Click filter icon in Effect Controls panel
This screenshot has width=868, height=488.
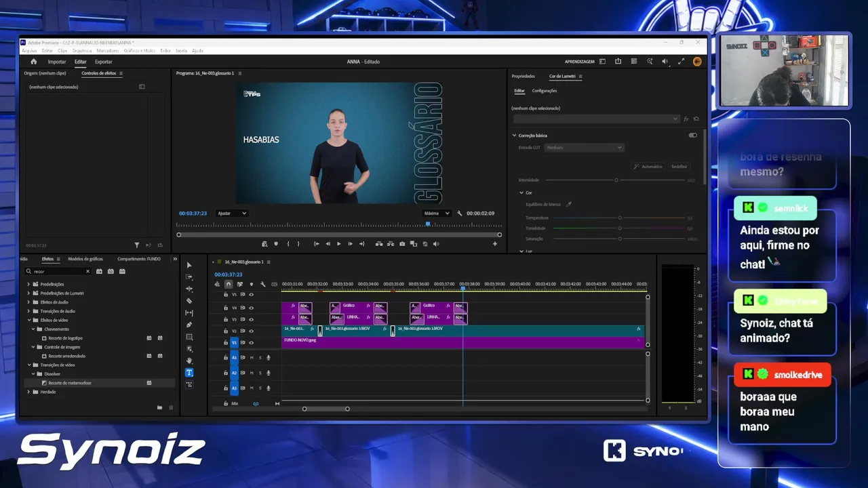[x=137, y=245]
